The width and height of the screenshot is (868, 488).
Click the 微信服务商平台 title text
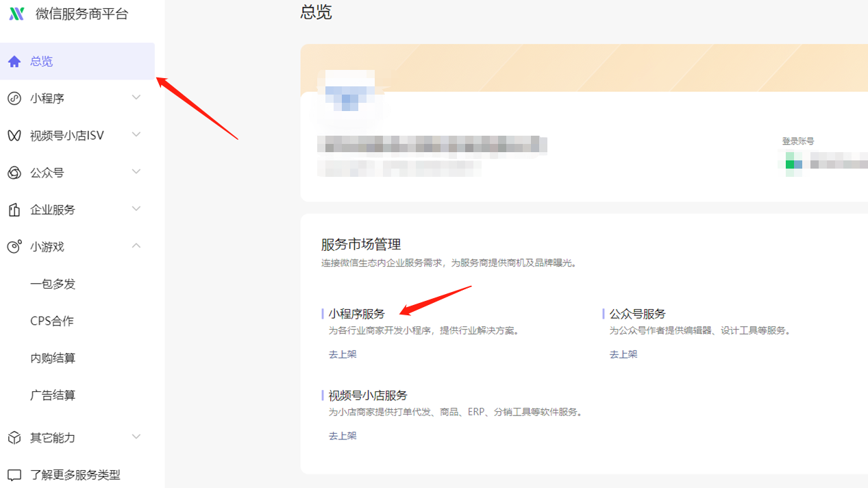82,14
